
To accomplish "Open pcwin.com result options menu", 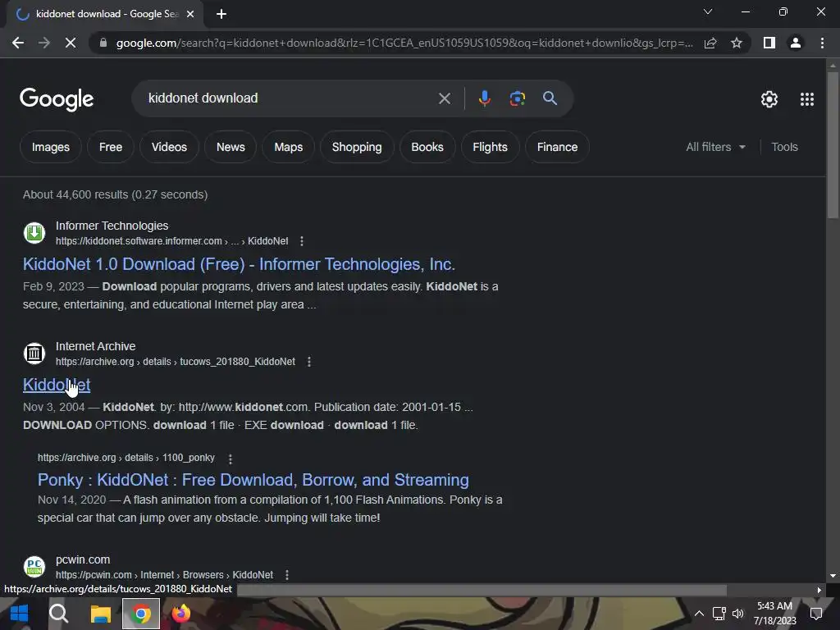I will tap(287, 575).
